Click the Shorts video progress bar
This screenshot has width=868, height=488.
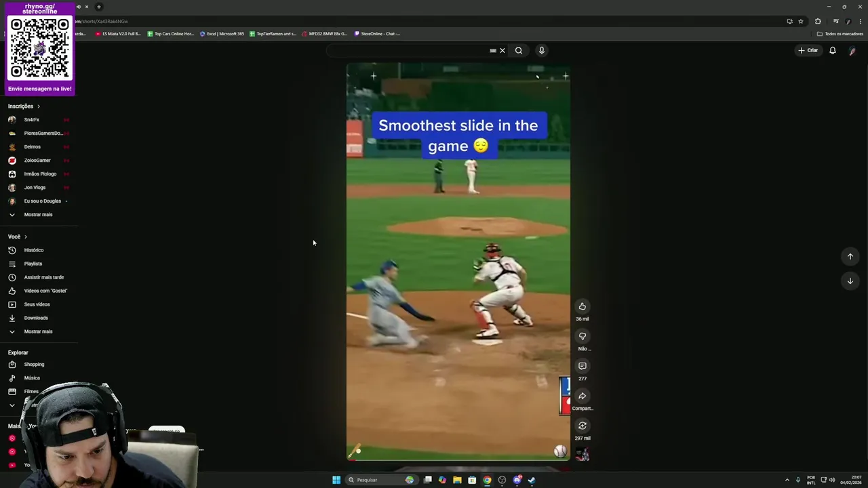tap(458, 460)
